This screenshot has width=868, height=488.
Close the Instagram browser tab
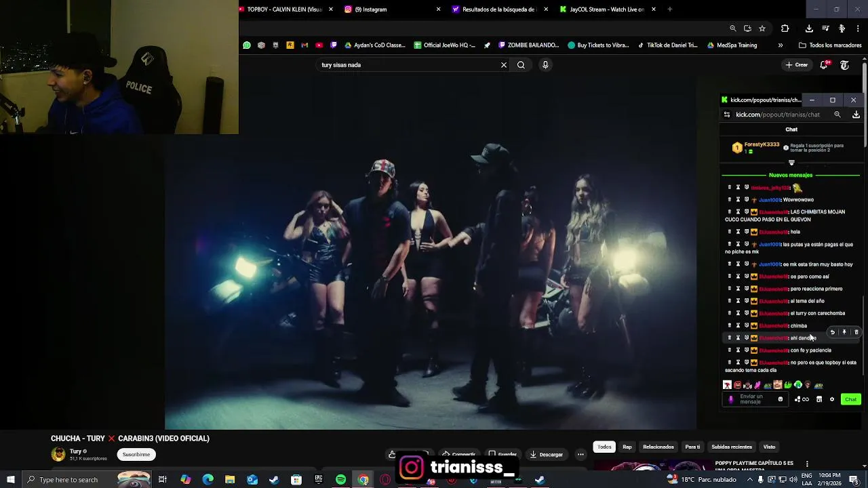coord(438,9)
